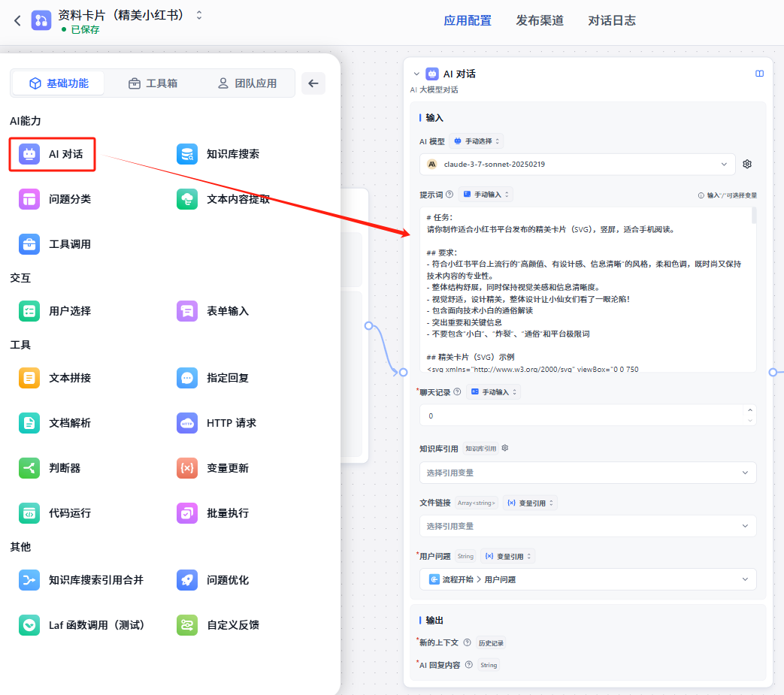Change 用户问题 变量引用 mode selector

(508, 556)
